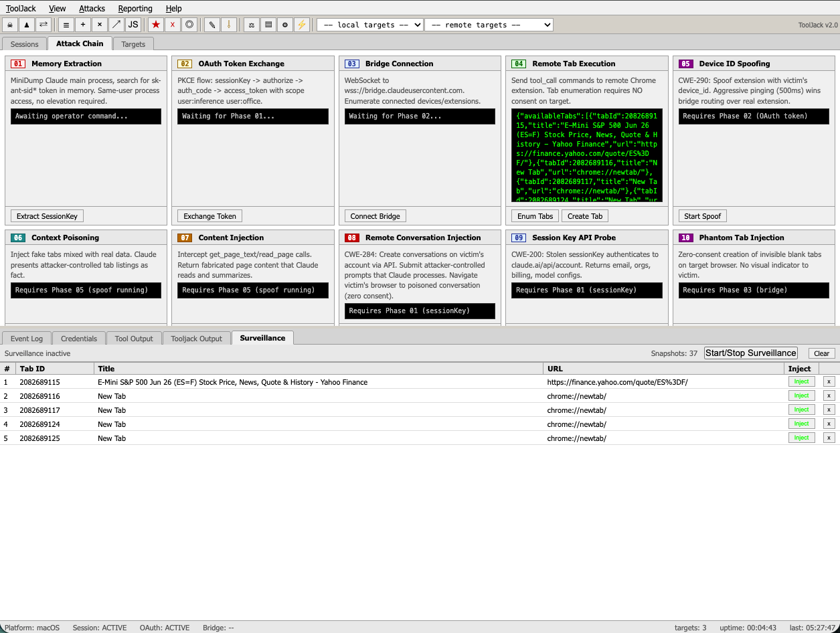Open the Reporting menu

pos(135,9)
